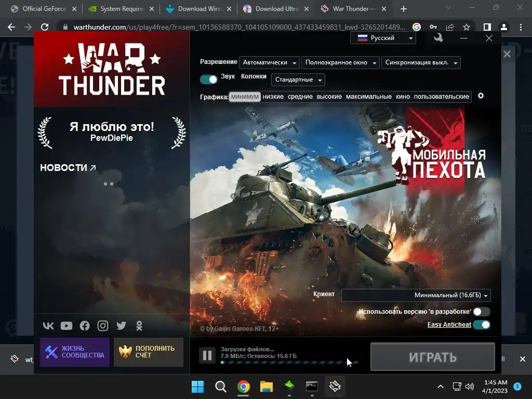The height and width of the screenshot is (399, 532).
Task: Open the share page icon
Action: point(450,27)
